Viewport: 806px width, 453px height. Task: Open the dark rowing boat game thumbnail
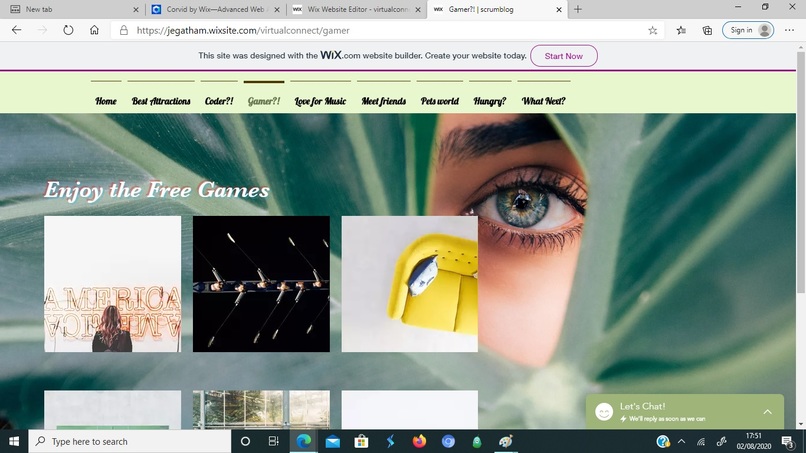point(261,284)
